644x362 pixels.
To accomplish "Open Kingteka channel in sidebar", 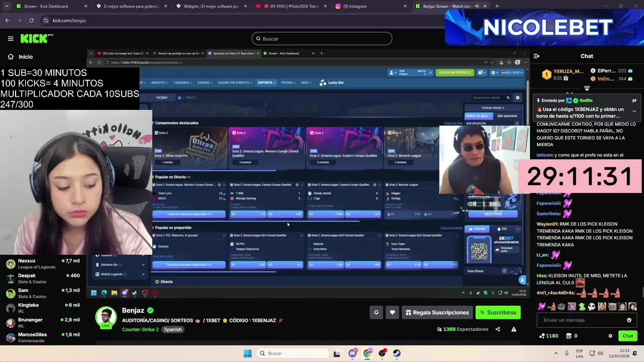I will pos(42,308).
